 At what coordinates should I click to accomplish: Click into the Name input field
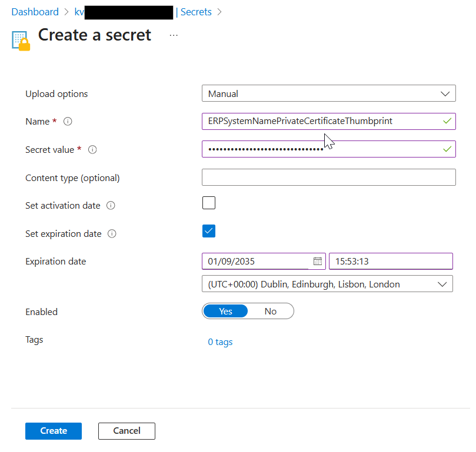click(329, 121)
